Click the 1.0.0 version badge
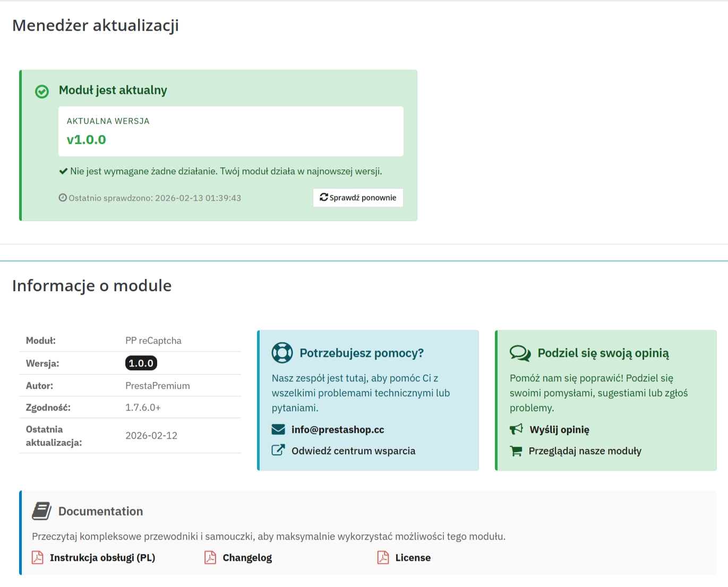 click(141, 363)
